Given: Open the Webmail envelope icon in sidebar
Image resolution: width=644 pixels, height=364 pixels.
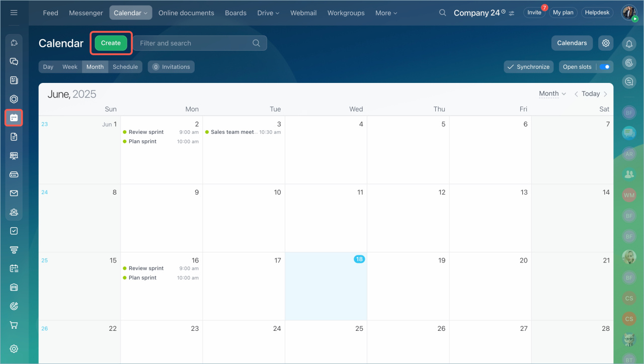Looking at the screenshot, I should click(x=14, y=193).
